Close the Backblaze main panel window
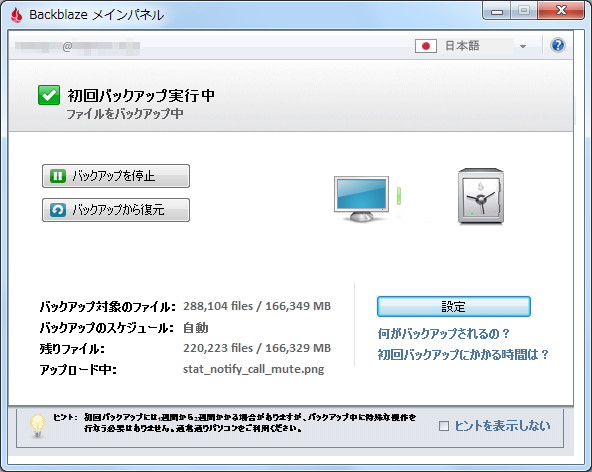This screenshot has width=592, height=472. (561, 11)
